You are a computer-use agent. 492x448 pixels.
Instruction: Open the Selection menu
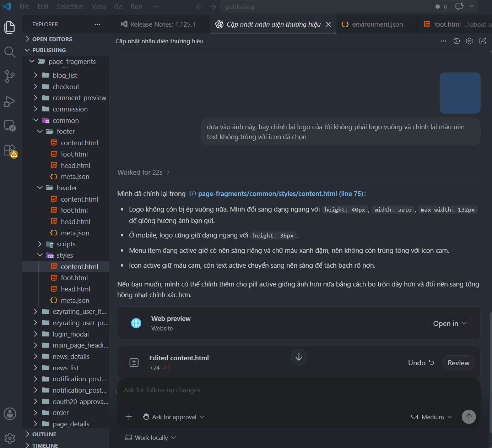click(70, 6)
